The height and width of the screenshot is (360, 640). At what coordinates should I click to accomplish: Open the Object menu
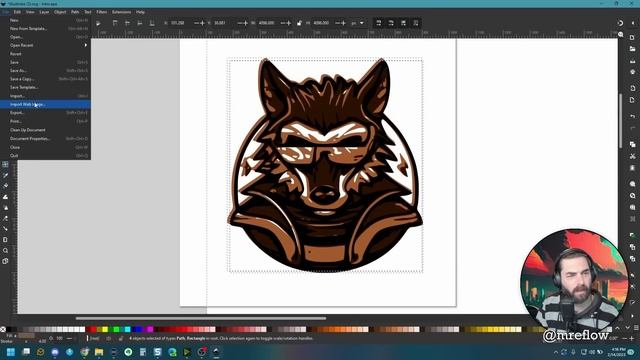pyautogui.click(x=60, y=12)
